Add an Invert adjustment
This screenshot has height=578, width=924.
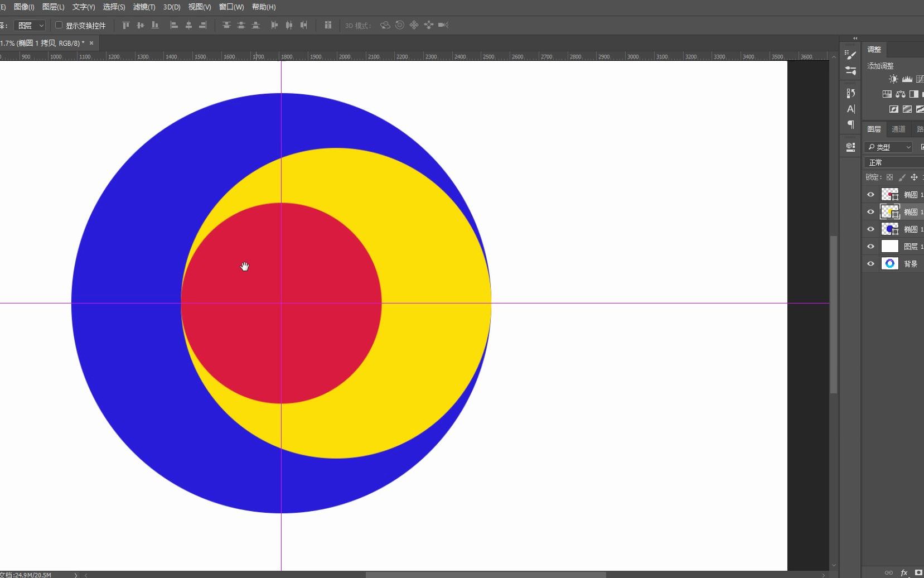point(894,109)
